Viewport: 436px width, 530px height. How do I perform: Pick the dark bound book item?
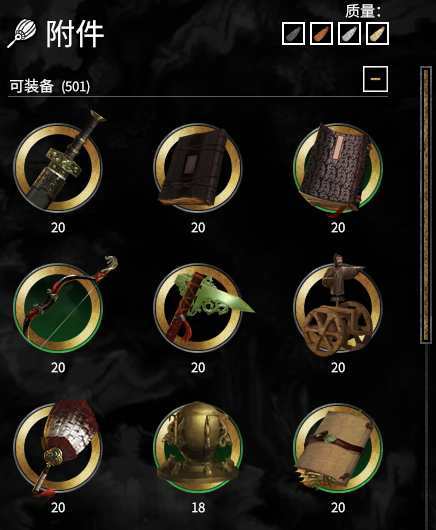click(198, 167)
